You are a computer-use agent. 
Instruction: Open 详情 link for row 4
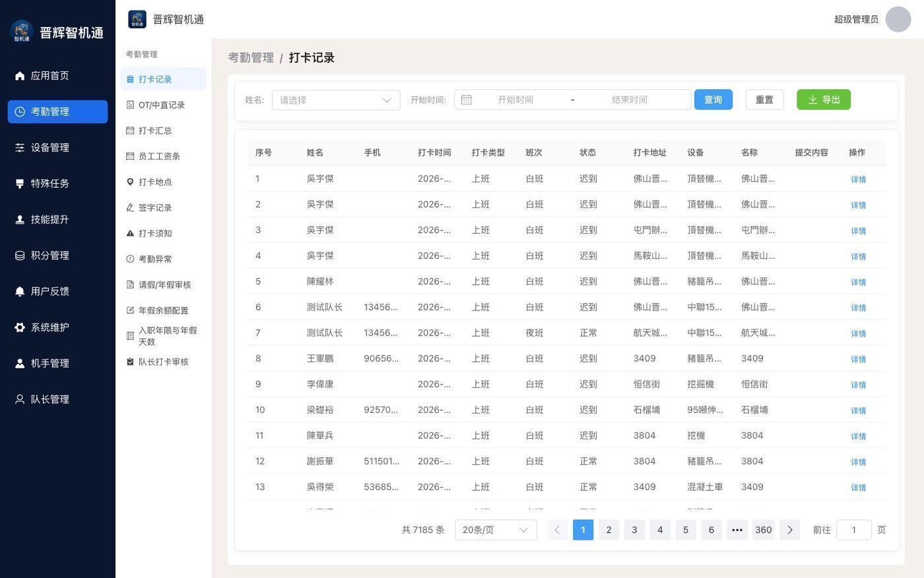point(858,256)
